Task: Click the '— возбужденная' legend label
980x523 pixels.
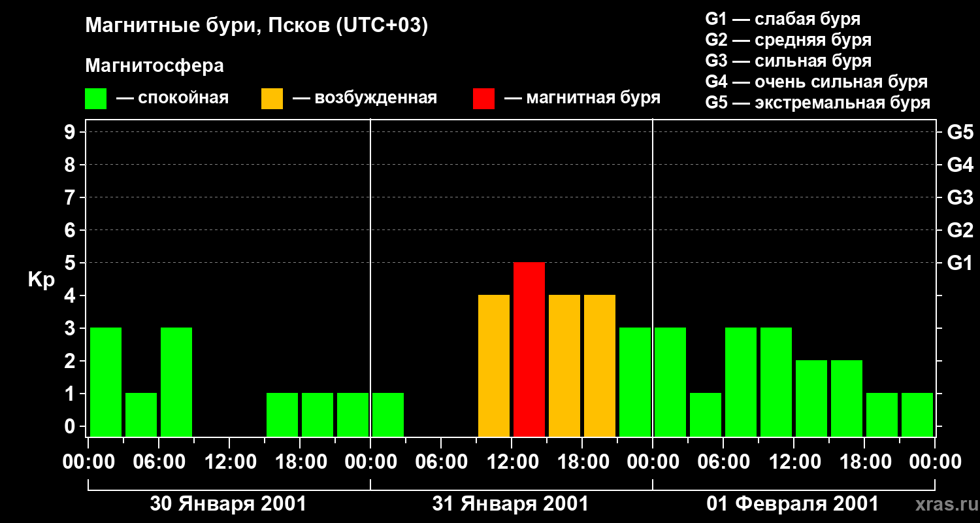Action: pos(365,98)
